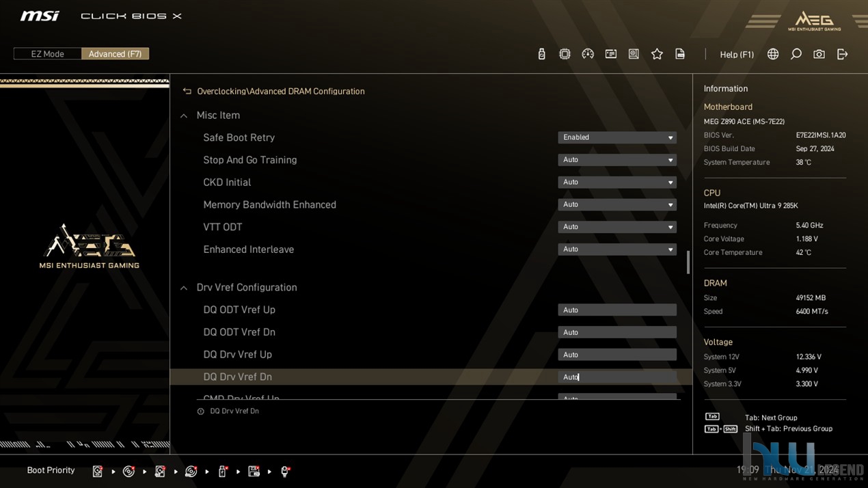
Task: Click the DQ ODT Vref Dn value field
Action: pyautogui.click(x=617, y=332)
